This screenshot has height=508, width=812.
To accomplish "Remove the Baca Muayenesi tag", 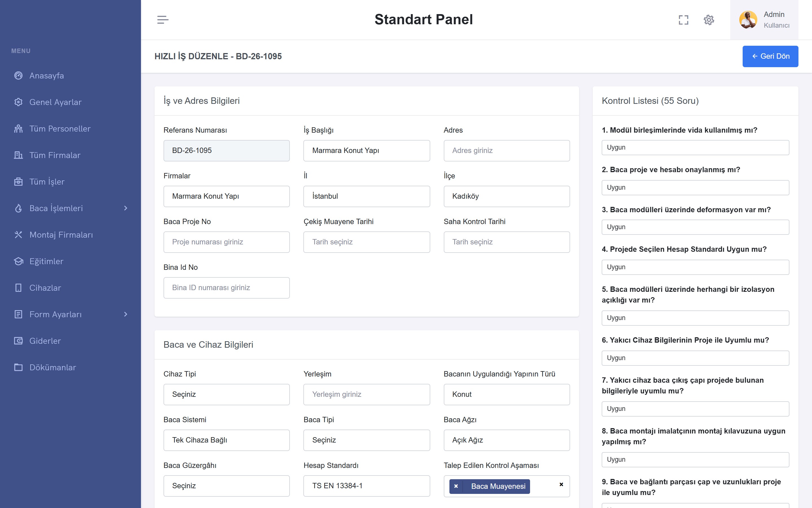I will 456,486.
